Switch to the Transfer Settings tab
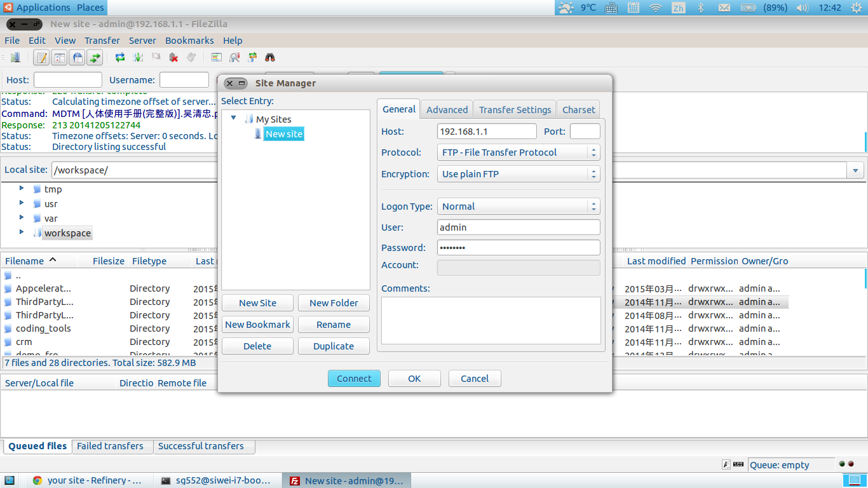This screenshot has height=488, width=868. (x=515, y=109)
